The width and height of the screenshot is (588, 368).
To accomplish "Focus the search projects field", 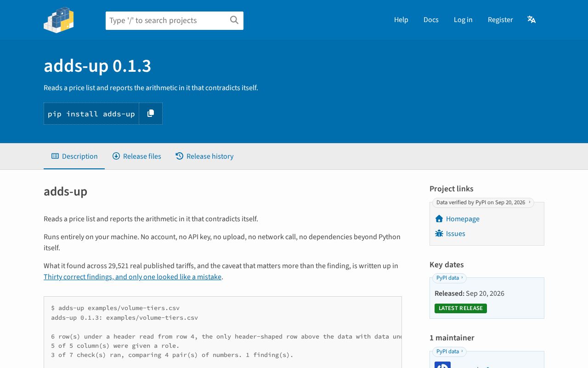I will coord(175,21).
